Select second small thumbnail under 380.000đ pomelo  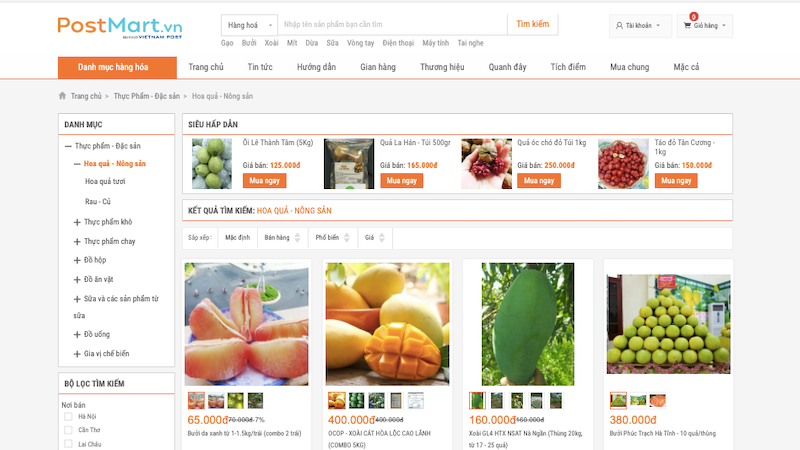click(638, 401)
